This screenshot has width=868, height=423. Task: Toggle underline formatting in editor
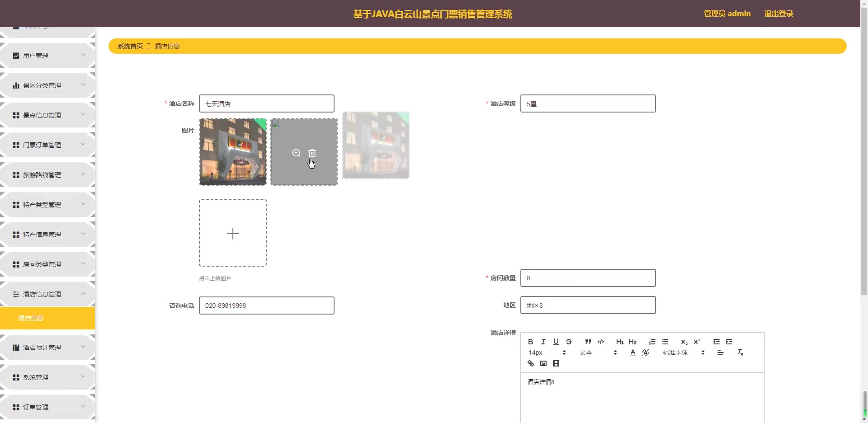pyautogui.click(x=556, y=342)
